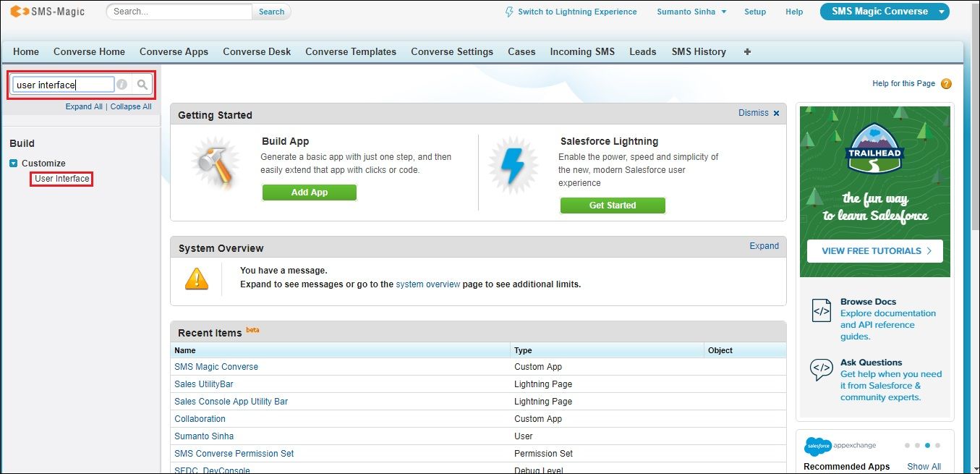Screen dimensions: 980x474
Task: Click the Trailhead banner image
Action: pos(875,191)
